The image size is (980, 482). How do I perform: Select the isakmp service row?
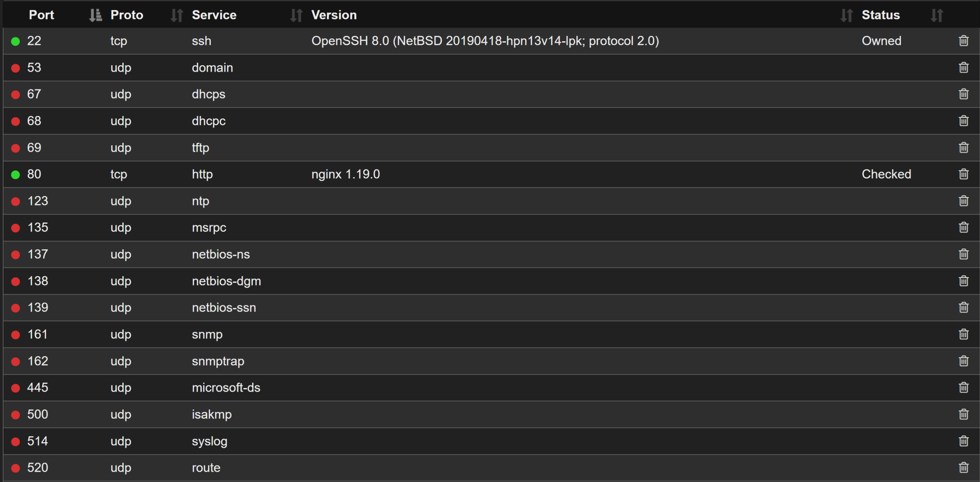tap(212, 414)
